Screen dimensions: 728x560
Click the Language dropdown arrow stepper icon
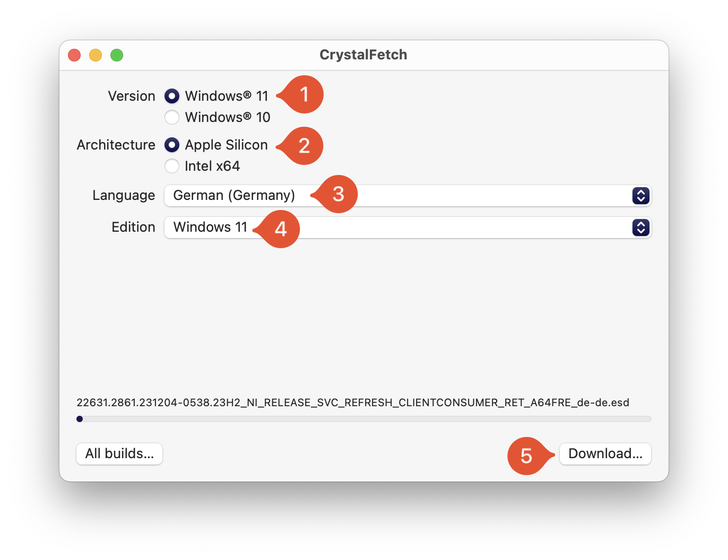[641, 196]
